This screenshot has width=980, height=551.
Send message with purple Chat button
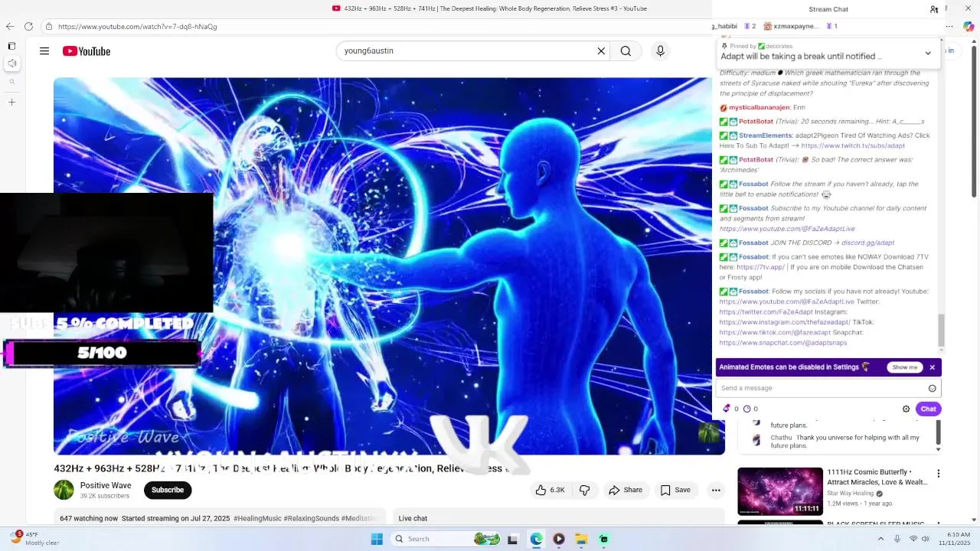point(928,409)
